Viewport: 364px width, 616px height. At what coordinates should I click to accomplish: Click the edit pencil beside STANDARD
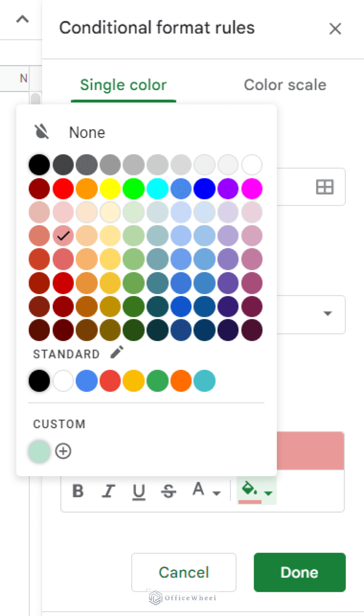tap(117, 352)
